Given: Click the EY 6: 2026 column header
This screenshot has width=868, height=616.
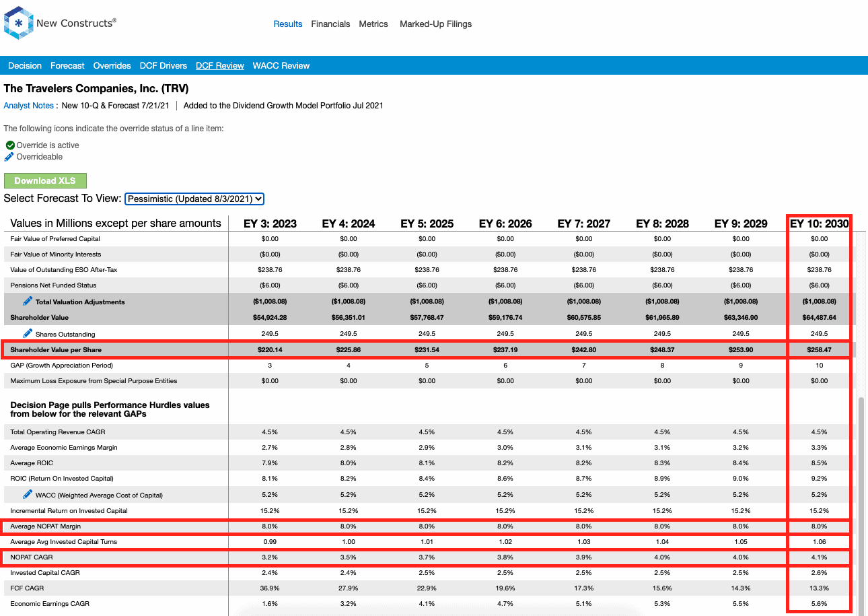Looking at the screenshot, I should pyautogui.click(x=505, y=224).
